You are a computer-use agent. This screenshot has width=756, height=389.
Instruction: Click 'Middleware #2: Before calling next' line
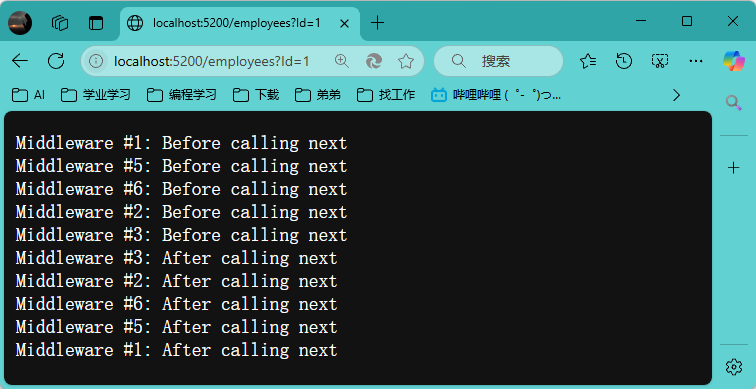pyautogui.click(x=181, y=213)
